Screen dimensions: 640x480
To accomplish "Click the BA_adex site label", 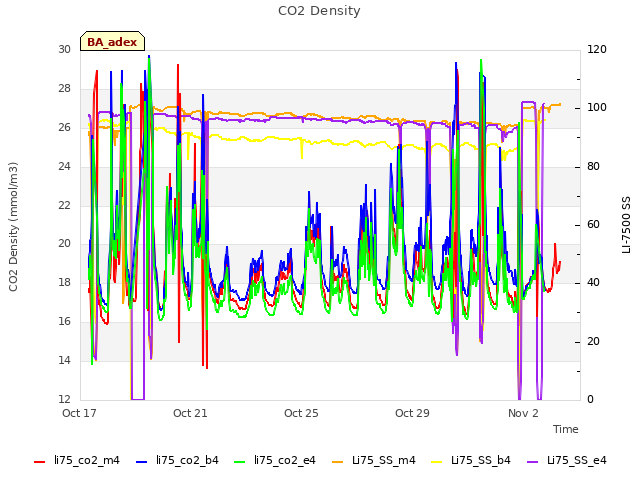I will click(x=112, y=42).
